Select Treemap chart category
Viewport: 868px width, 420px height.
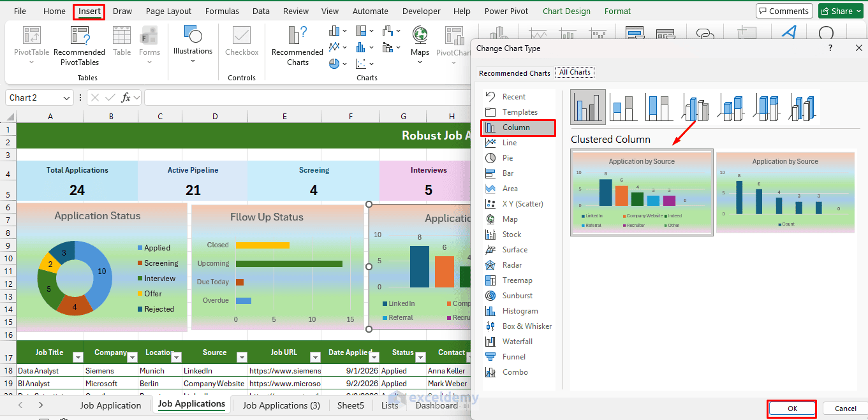pyautogui.click(x=519, y=280)
